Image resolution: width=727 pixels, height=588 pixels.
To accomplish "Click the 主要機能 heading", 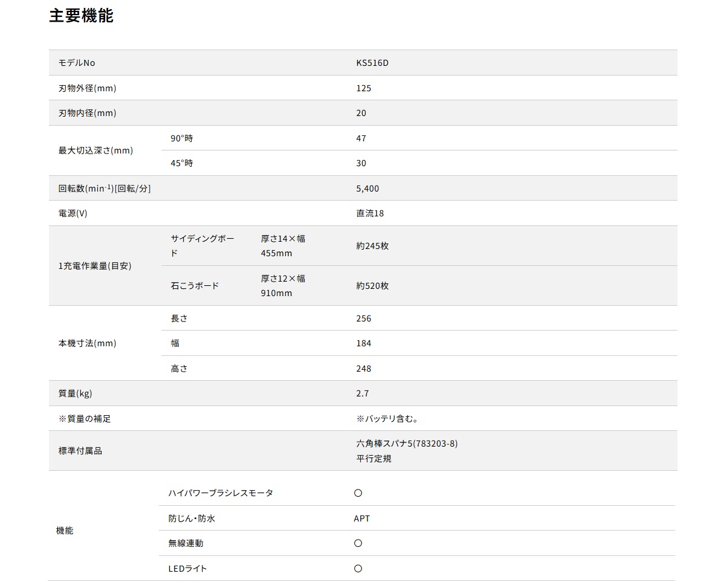I will point(81,16).
